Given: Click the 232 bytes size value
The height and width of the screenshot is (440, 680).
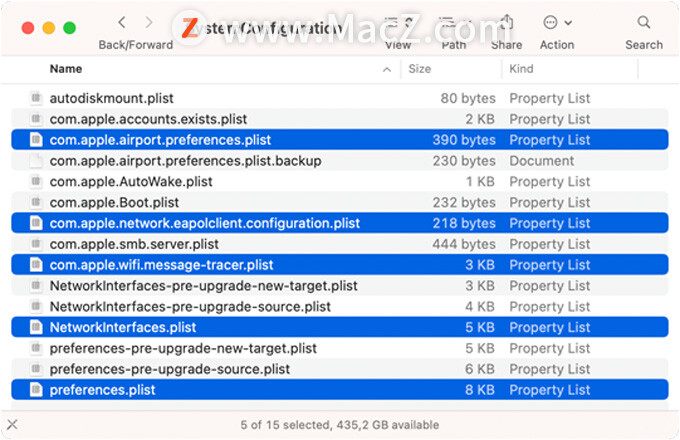Looking at the screenshot, I should 464,202.
